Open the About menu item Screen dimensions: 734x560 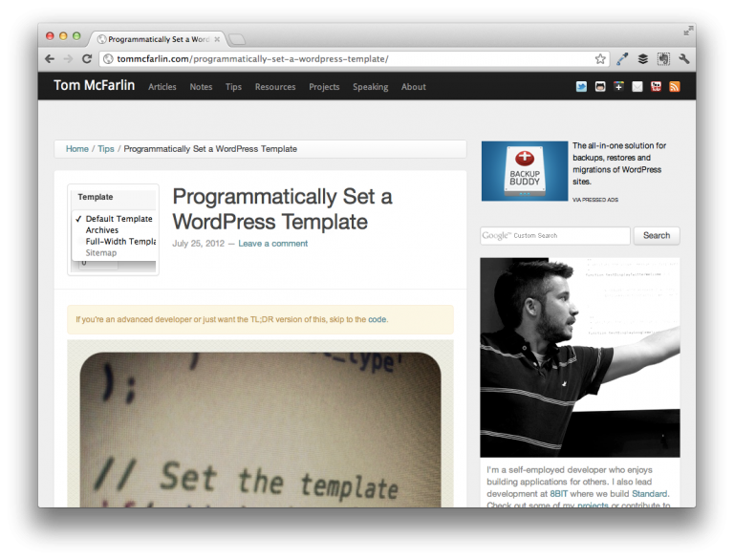pyautogui.click(x=413, y=87)
